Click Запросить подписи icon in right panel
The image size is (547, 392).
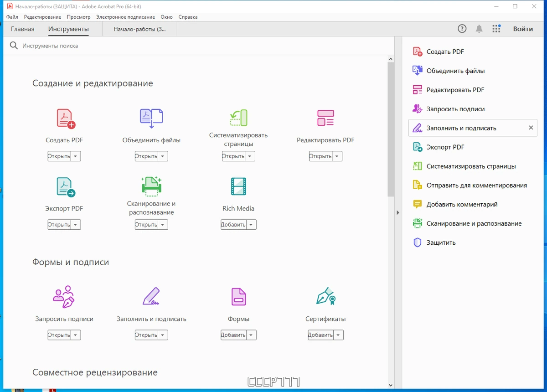tap(417, 109)
